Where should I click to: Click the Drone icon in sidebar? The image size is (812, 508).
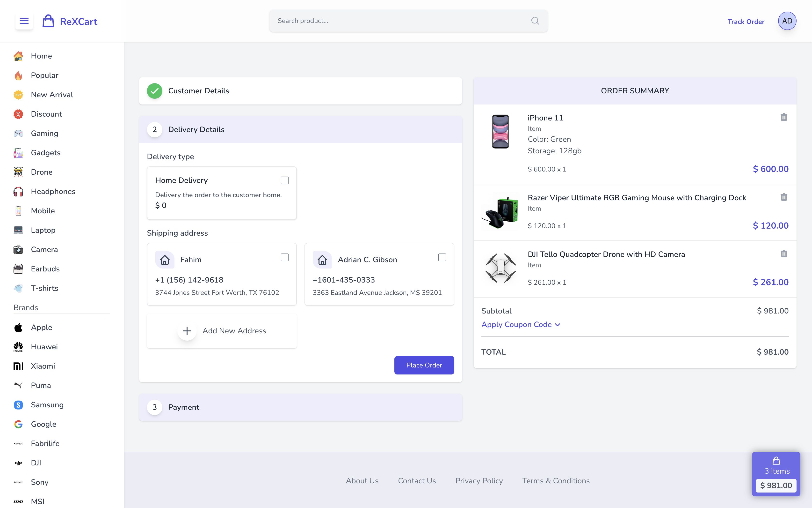18,172
